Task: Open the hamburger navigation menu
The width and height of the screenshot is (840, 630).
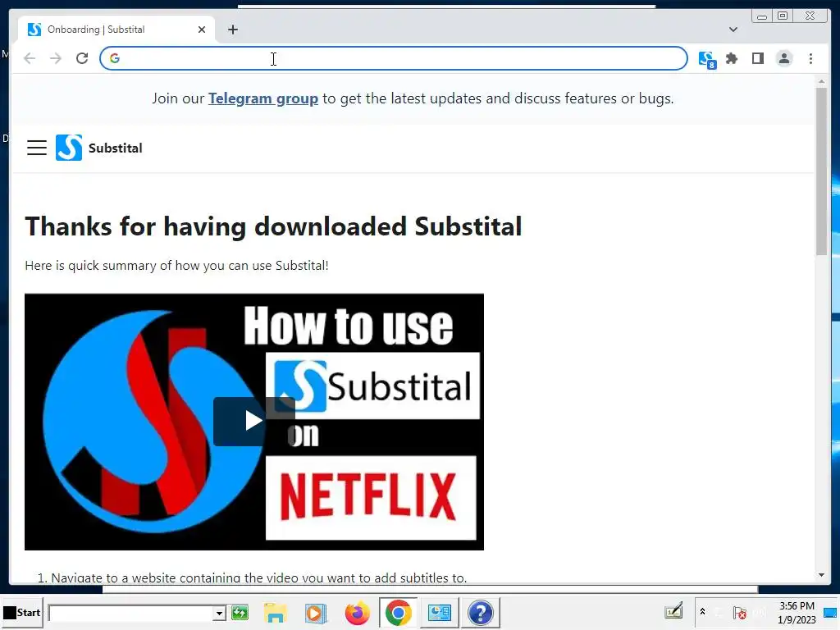Action: point(37,148)
